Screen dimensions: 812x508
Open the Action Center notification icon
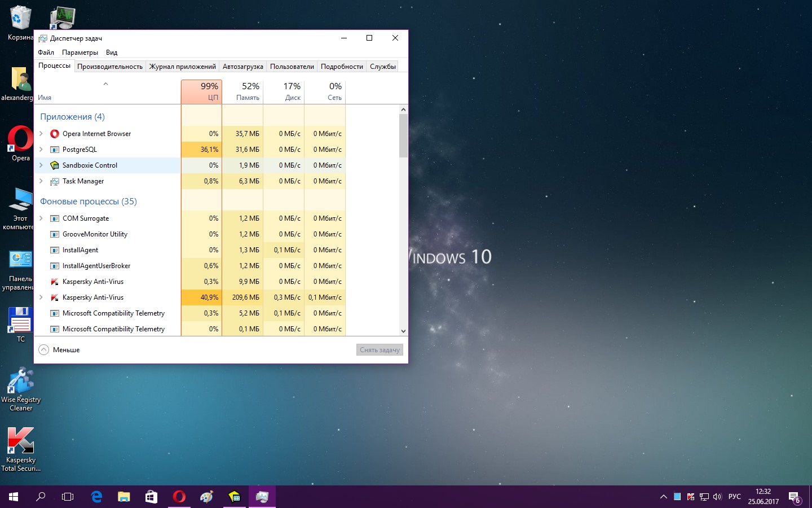[794, 497]
